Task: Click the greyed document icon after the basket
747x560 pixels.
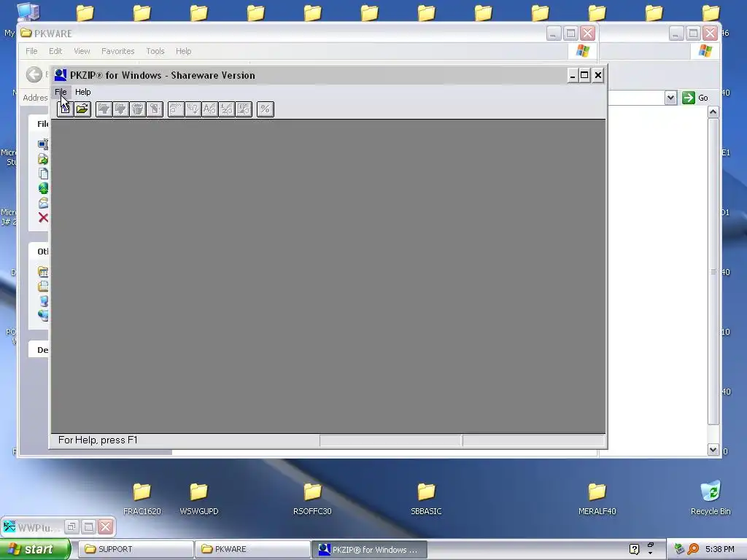Action: (155, 109)
